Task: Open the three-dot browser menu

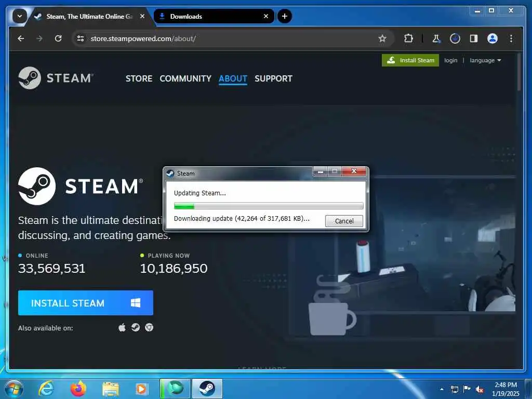Action: click(511, 38)
